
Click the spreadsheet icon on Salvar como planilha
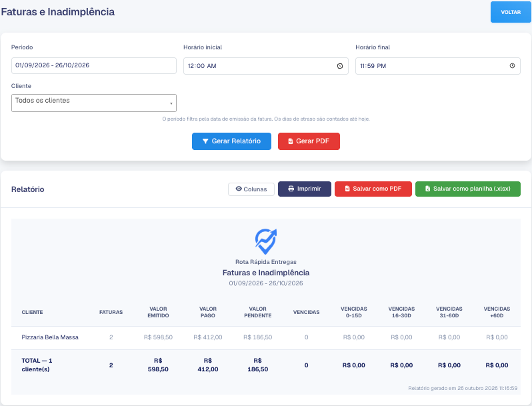coord(427,189)
